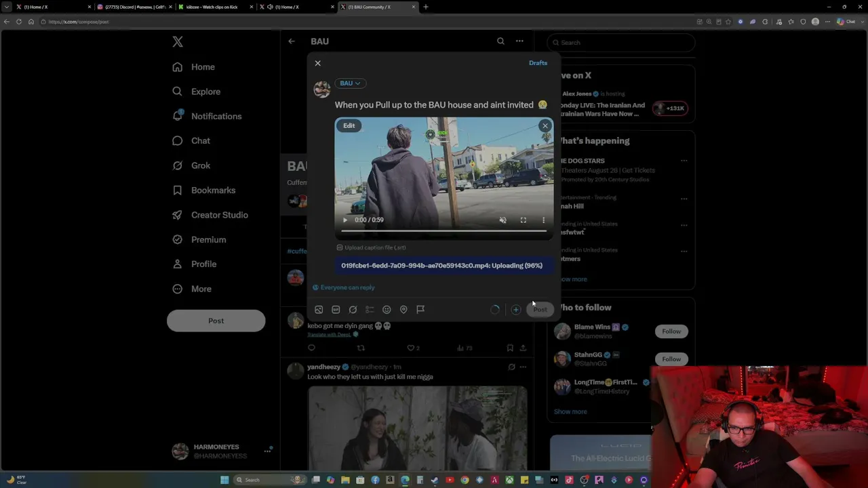868x488 pixels.
Task: Switch to the Discord browser tab
Action: tap(134, 7)
